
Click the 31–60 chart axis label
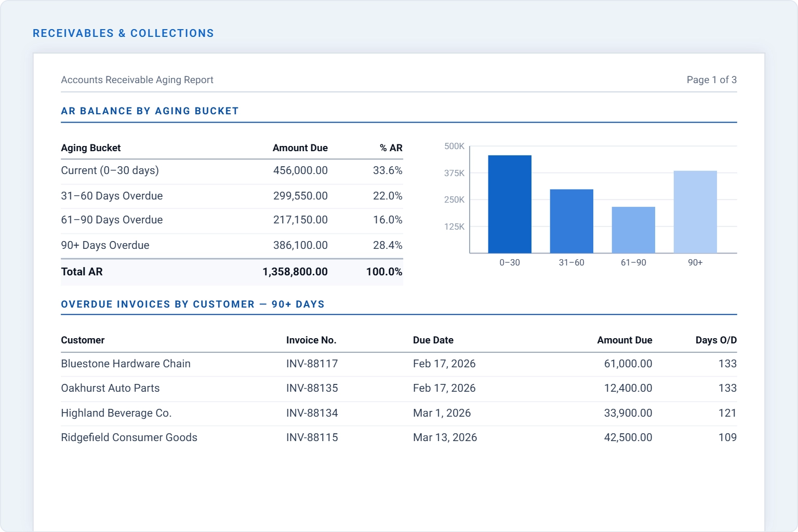tap(571, 263)
